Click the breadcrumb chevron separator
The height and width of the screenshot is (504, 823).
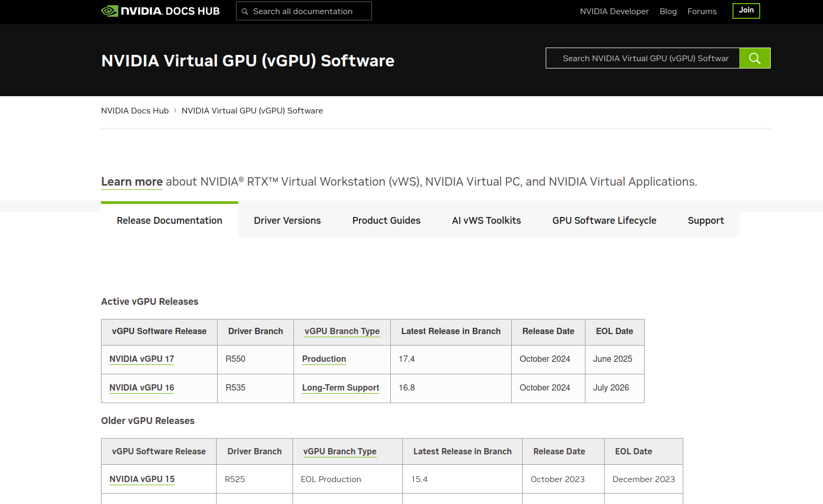coord(175,111)
